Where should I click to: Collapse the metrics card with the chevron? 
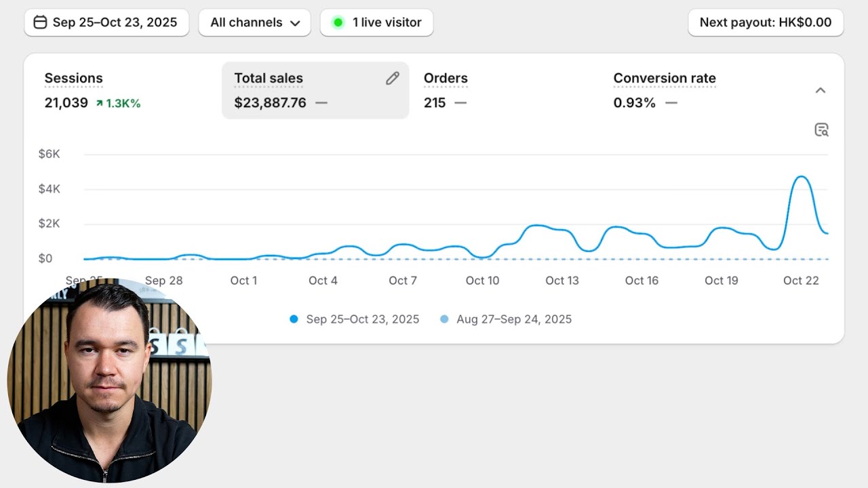[821, 90]
